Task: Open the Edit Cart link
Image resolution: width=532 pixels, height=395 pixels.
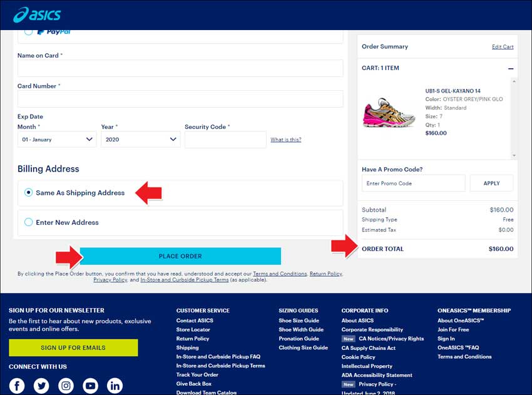Action: coord(503,47)
